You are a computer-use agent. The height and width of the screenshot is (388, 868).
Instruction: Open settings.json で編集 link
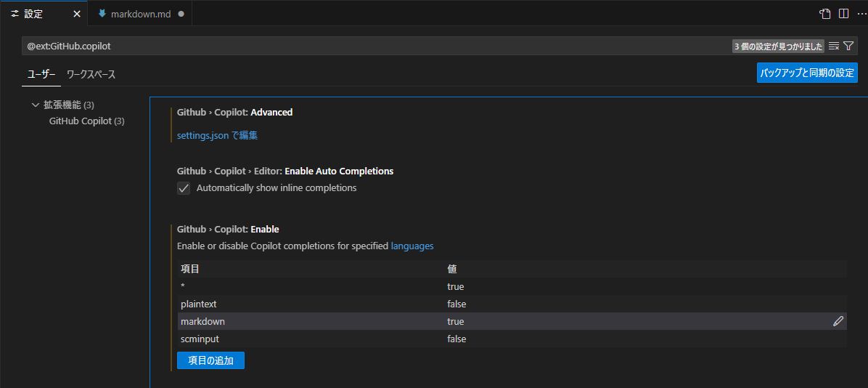click(x=218, y=135)
